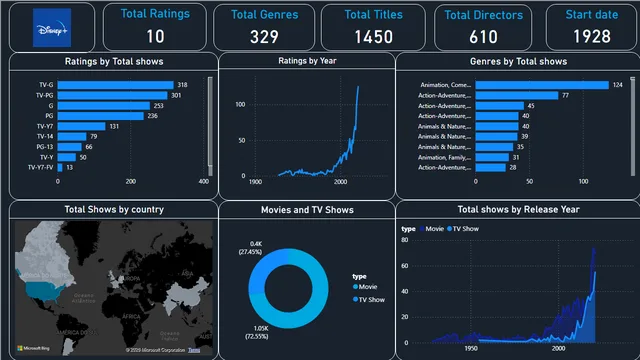Screen dimensions: 640x360
Task: Select the TV-14 bar with value 79
Action: [x=72, y=137]
